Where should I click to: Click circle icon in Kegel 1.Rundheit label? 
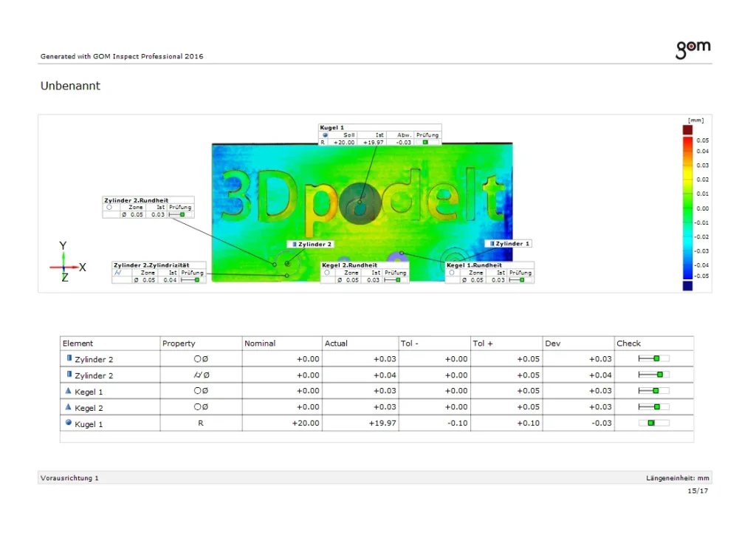452,273
